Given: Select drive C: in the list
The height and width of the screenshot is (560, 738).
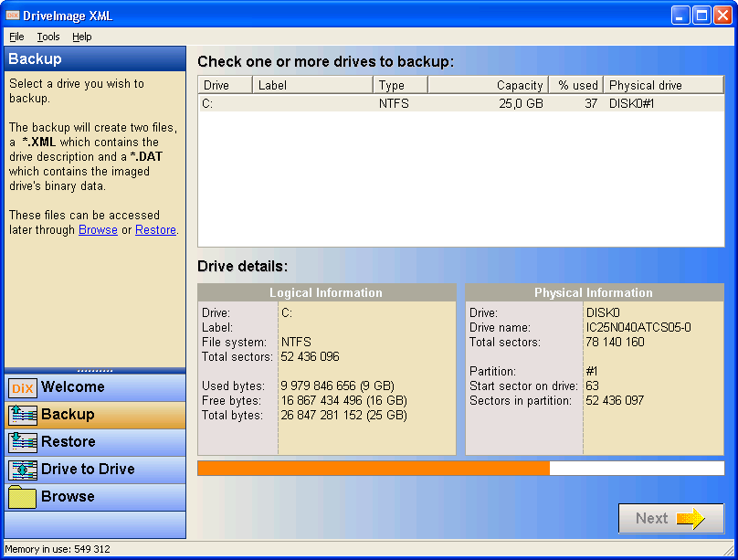Looking at the screenshot, I should coord(460,103).
